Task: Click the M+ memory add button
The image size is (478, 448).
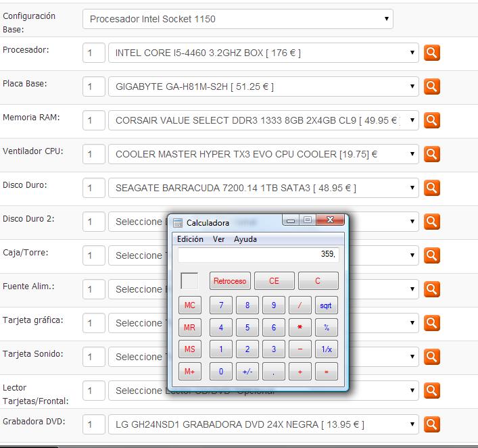Action: coord(189,372)
